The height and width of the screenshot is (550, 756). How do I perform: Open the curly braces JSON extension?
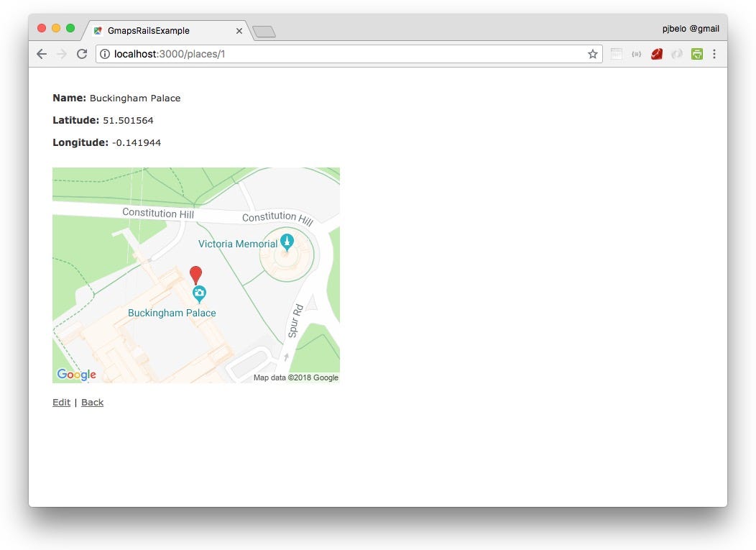[x=637, y=54]
